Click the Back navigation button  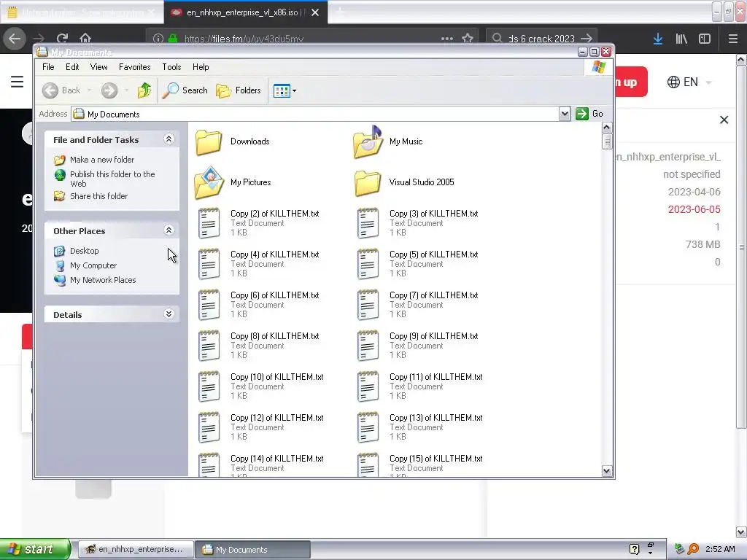click(x=61, y=90)
